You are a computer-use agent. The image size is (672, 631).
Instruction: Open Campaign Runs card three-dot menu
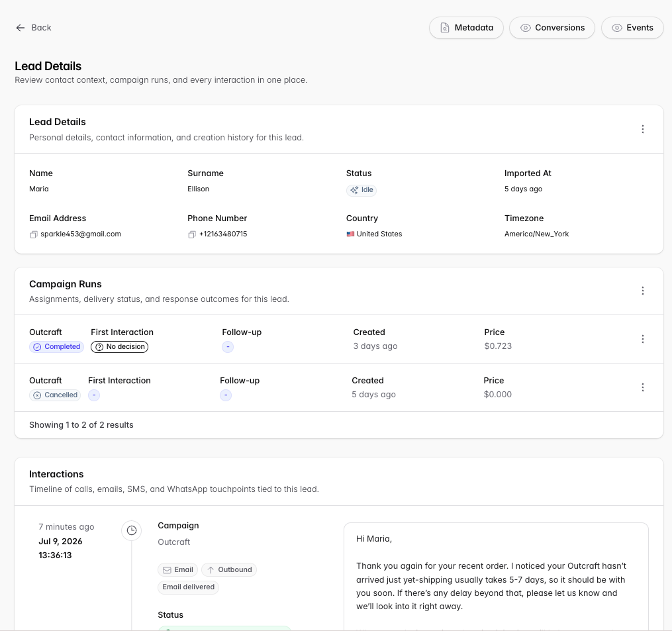[x=642, y=291]
